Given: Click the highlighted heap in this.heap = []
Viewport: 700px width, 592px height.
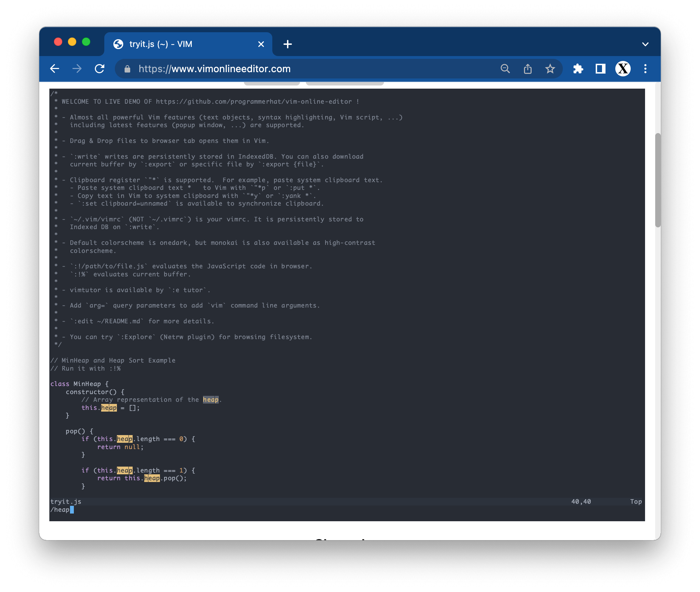Looking at the screenshot, I should (x=109, y=408).
